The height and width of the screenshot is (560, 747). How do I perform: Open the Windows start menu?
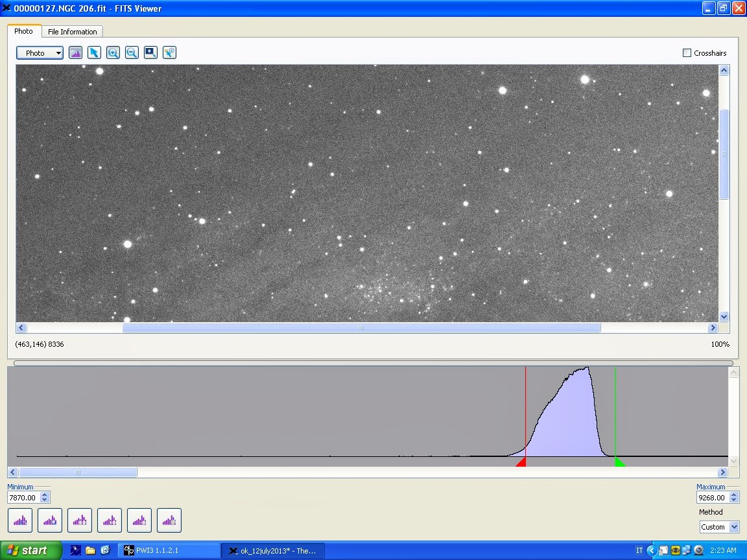[30, 550]
